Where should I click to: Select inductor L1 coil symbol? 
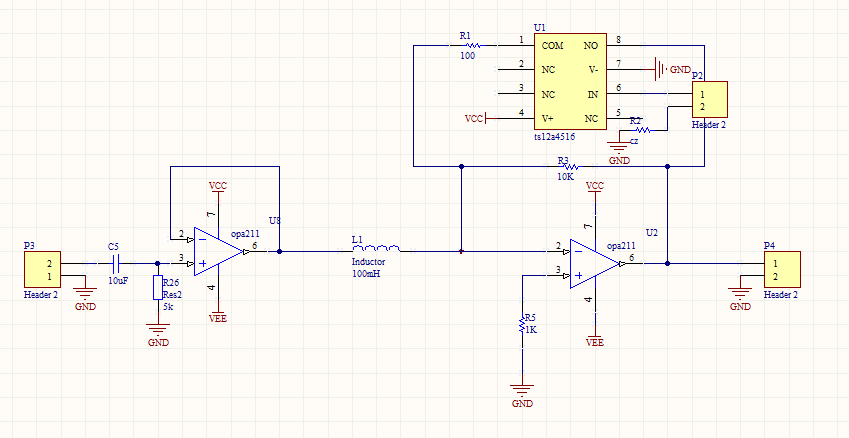tap(376, 249)
